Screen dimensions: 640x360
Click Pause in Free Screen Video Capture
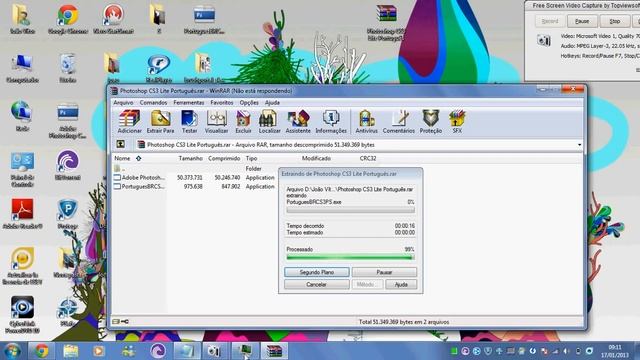582,21
